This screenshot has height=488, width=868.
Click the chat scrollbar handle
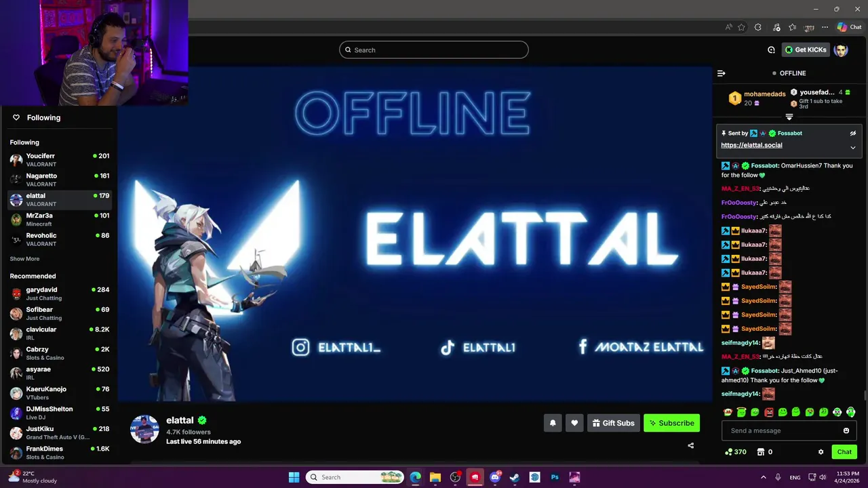click(865, 395)
